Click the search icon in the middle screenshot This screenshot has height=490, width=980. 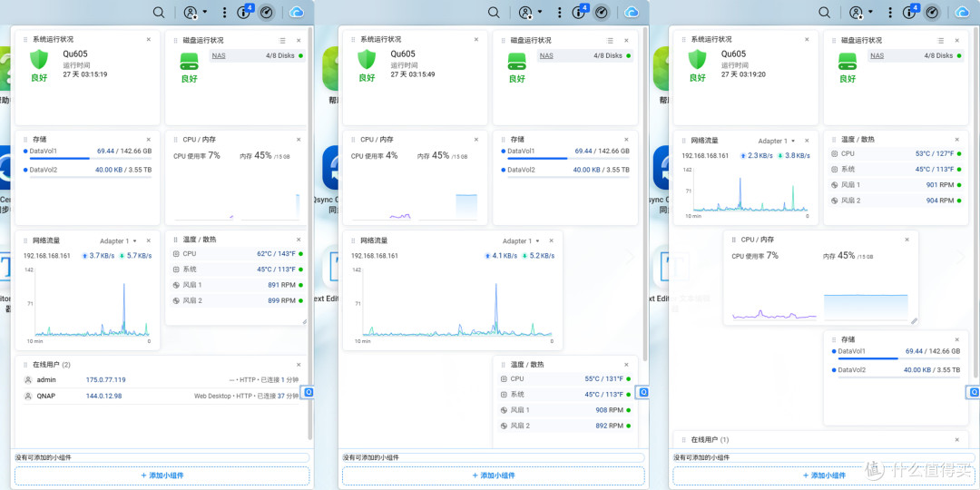[494, 13]
